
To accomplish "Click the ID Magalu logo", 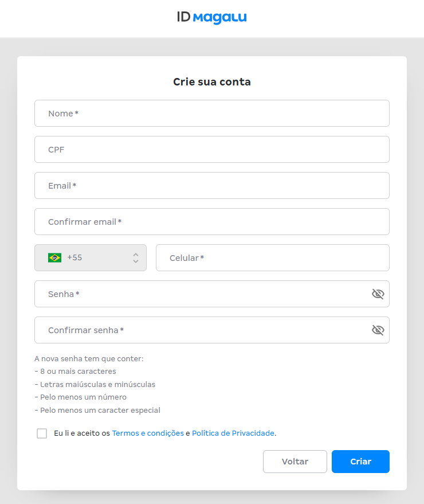I will click(212, 18).
